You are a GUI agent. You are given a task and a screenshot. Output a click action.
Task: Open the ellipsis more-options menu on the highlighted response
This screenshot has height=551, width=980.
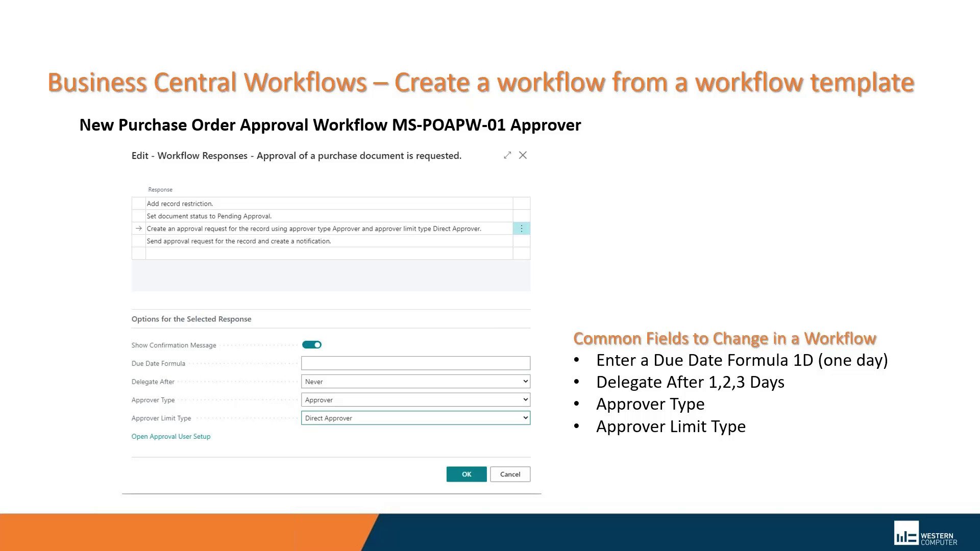coord(521,228)
